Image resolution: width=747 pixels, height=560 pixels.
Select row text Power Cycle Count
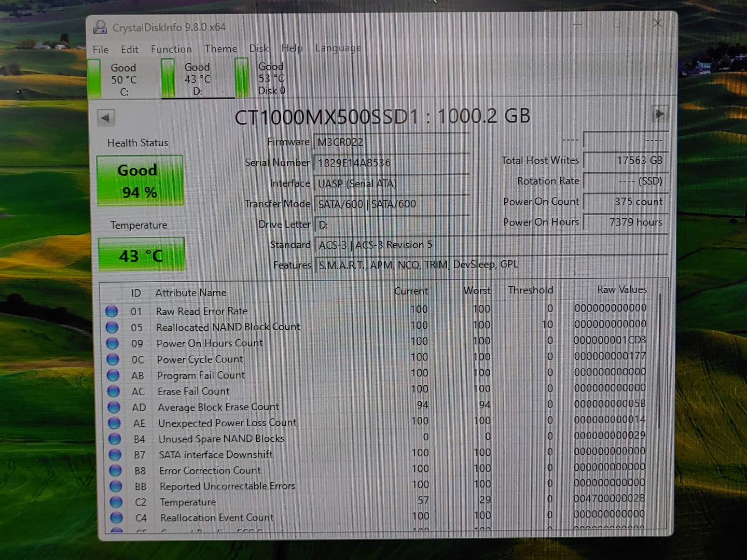(x=200, y=359)
